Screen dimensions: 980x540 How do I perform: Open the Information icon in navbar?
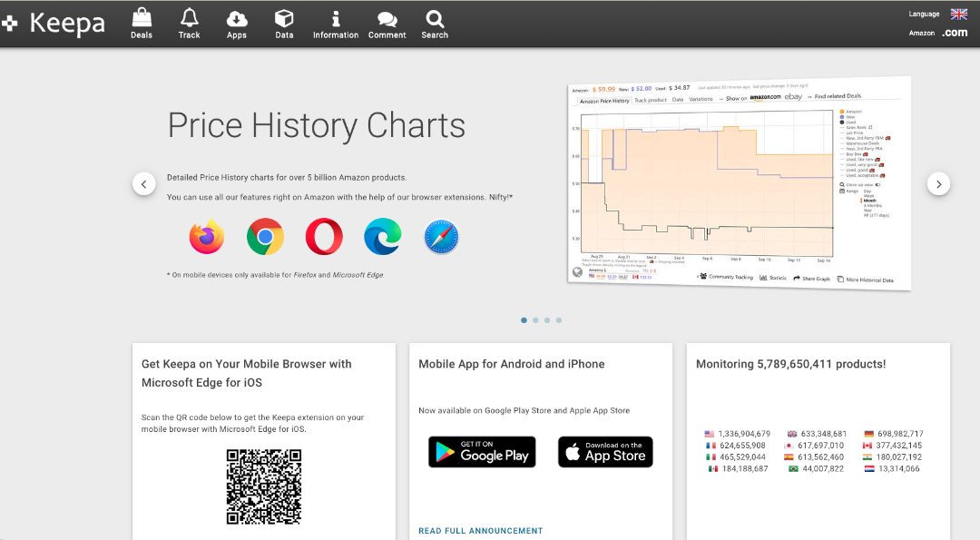click(x=336, y=18)
